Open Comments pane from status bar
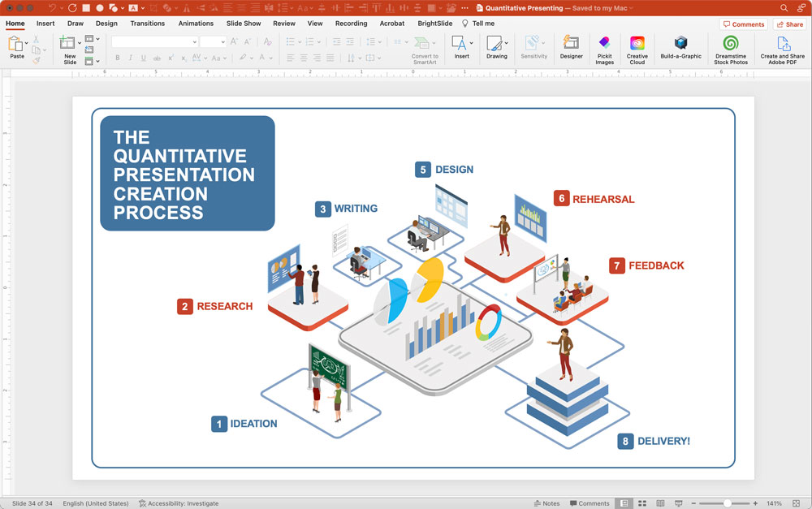Screen dimensions: 812x509 coord(590,503)
